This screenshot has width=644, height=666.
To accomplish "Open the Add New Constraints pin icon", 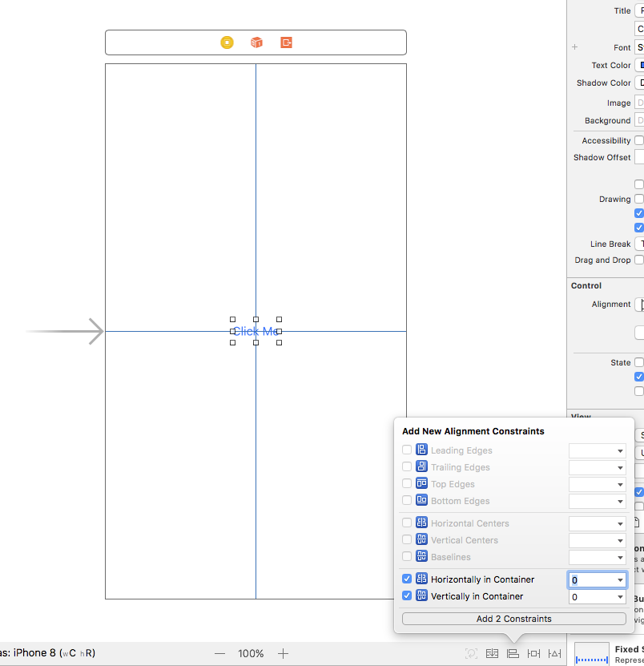I will [x=533, y=653].
